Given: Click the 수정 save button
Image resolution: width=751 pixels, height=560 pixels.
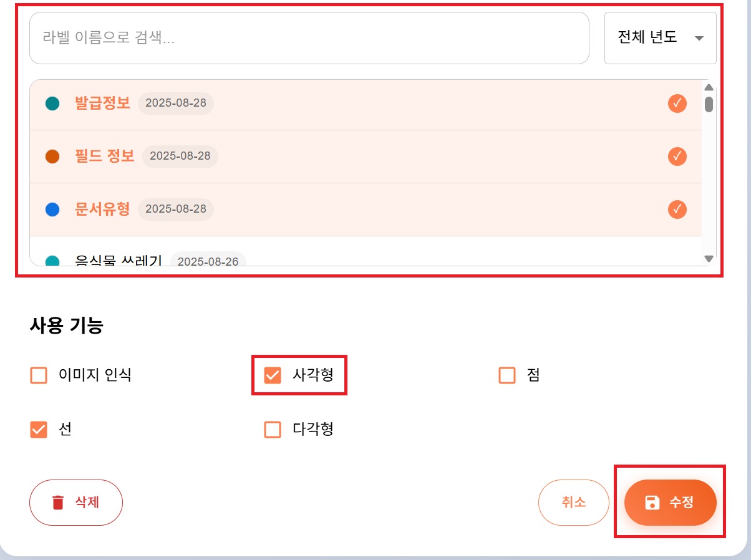Looking at the screenshot, I should [670, 503].
